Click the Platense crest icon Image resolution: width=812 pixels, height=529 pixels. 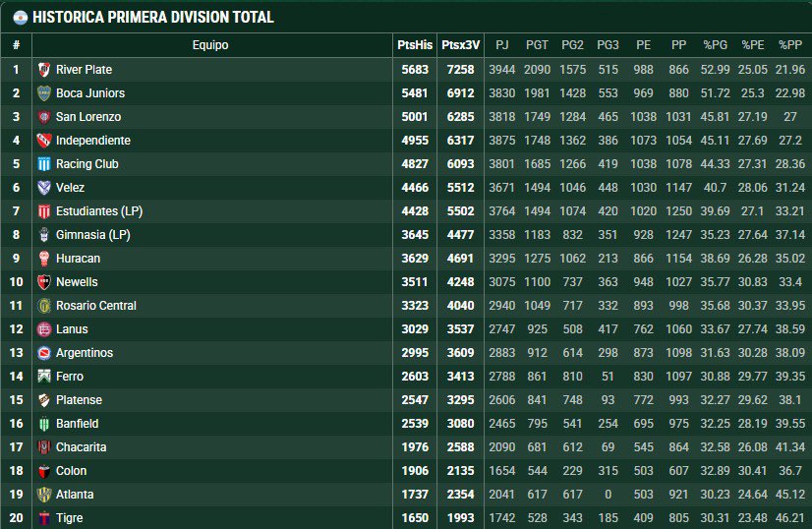coord(44,400)
